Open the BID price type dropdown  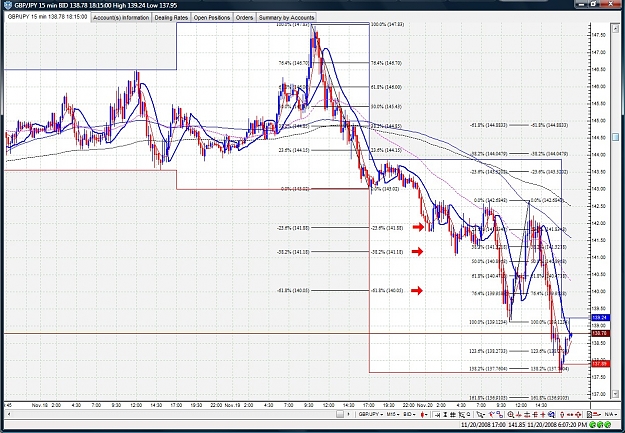pyautogui.click(x=409, y=414)
